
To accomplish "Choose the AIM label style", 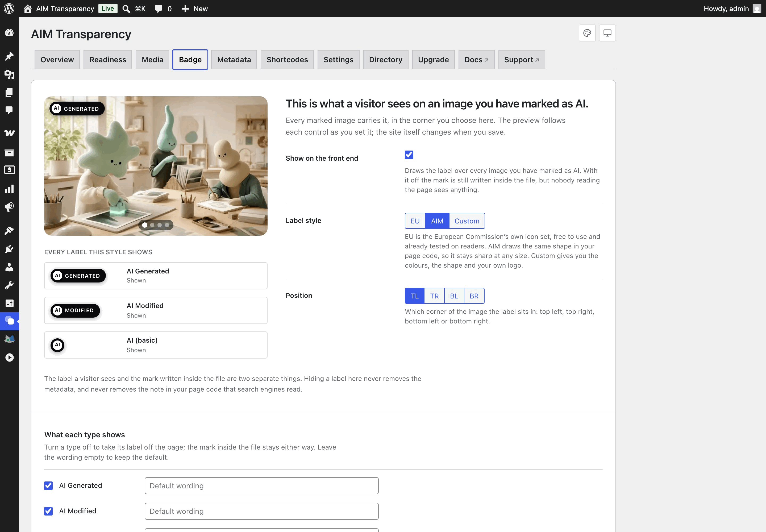I will (437, 221).
